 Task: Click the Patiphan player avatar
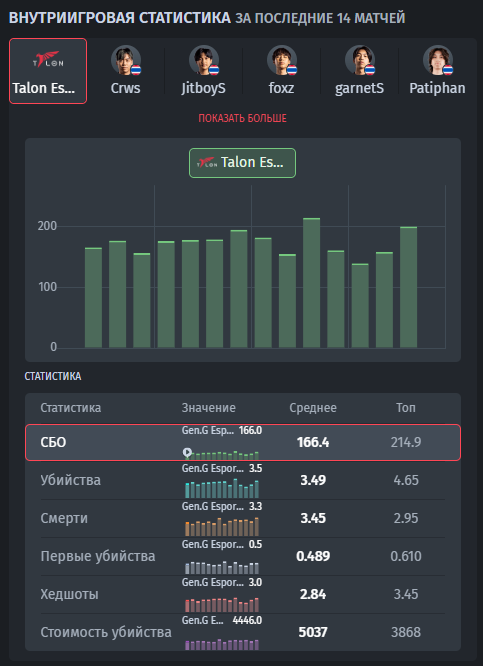tap(438, 60)
